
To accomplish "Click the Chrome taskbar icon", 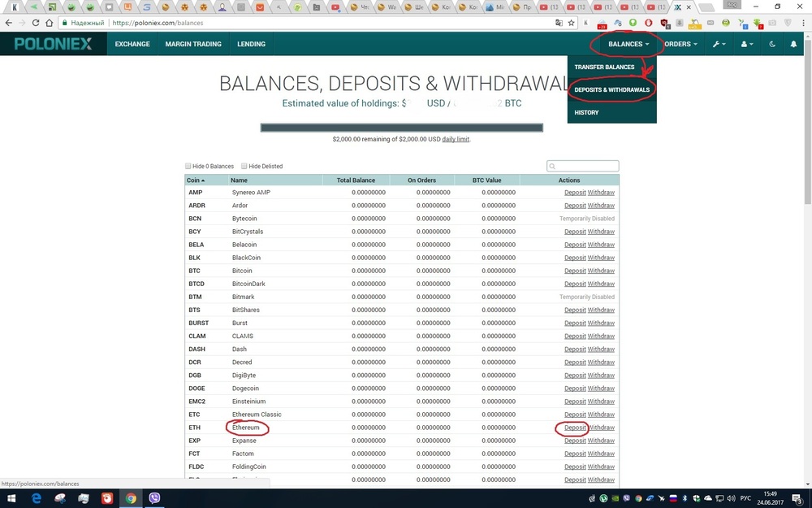I will tap(131, 498).
